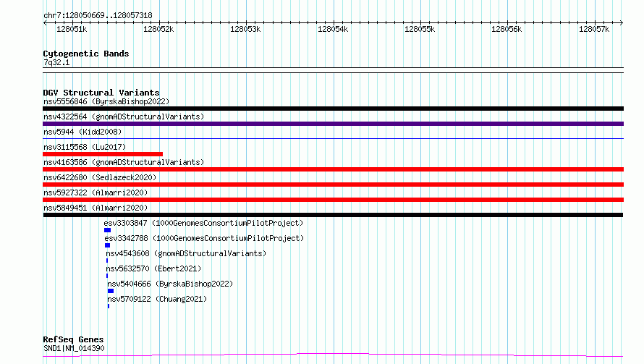Screen dimensions: 644x364
Task: Click the 128056k ruler tick label
Action: [507, 29]
